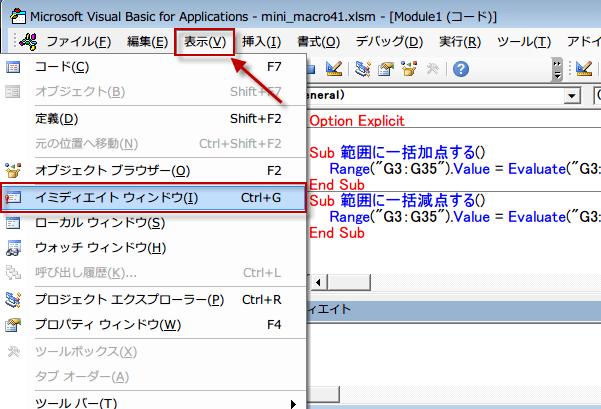Viewport: 601px width, 409px height.
Task: Click the watch window glasses icon in the menu
Action: pyautogui.click(x=13, y=248)
